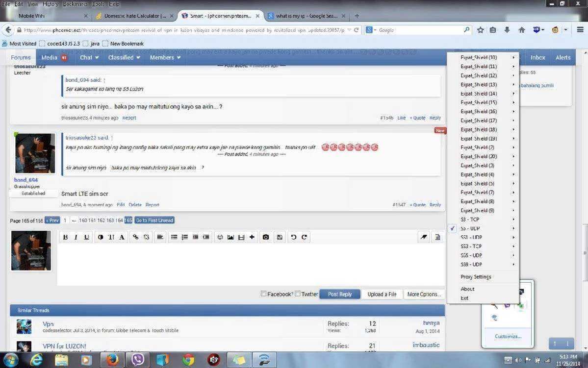Switch to what is my ip tab
The height and width of the screenshot is (368, 588).
(x=307, y=16)
